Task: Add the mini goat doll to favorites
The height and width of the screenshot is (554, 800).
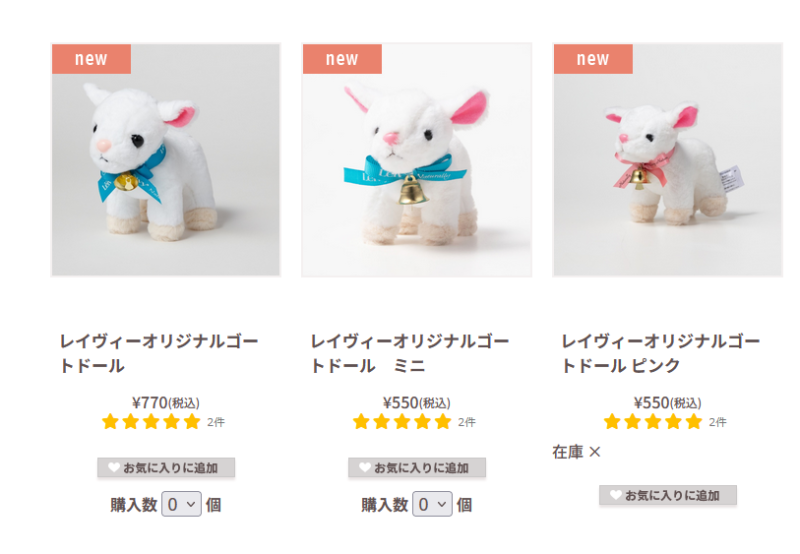Action: (417, 468)
